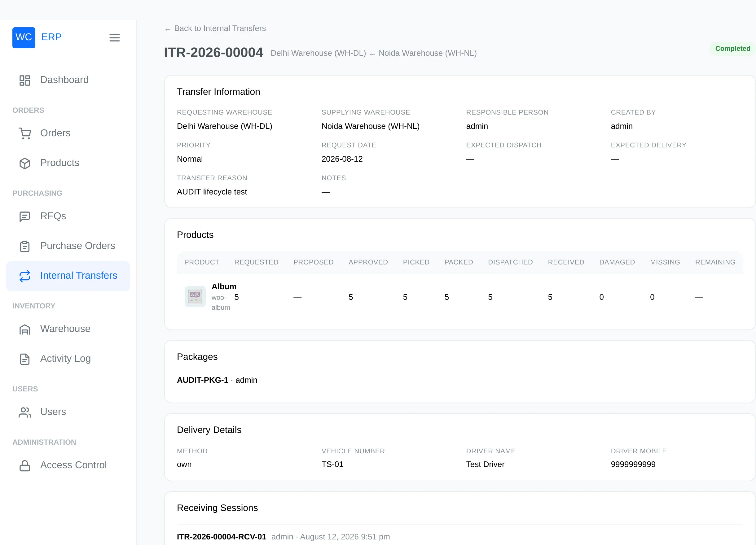Viewport: 756px width, 545px height.
Task: Click the Purchase Orders clipboard icon
Action: [25, 246]
